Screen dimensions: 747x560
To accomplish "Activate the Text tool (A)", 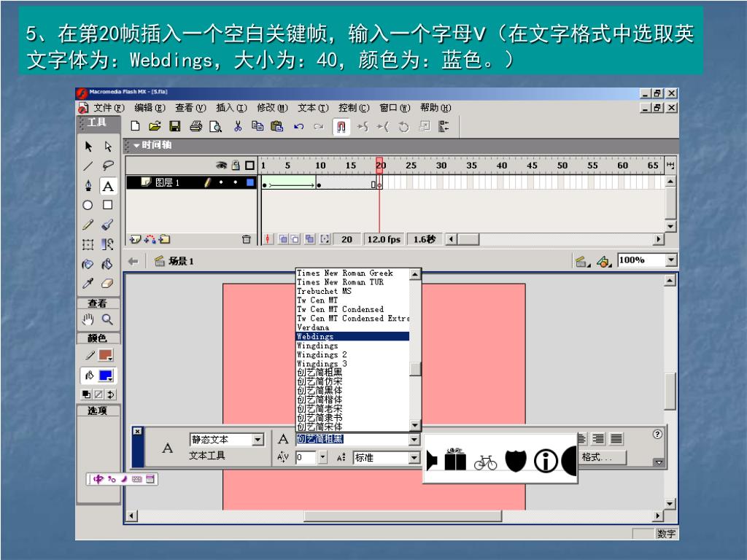I will pos(108,186).
